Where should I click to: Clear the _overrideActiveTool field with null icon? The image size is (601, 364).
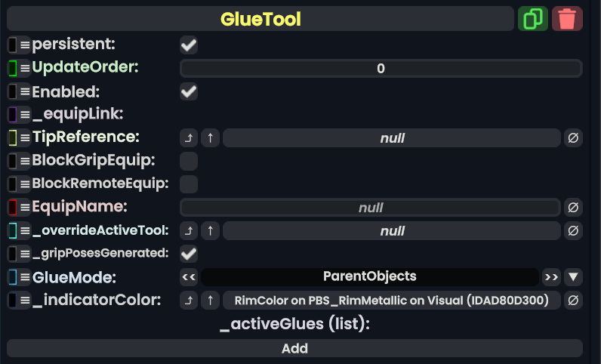573,230
